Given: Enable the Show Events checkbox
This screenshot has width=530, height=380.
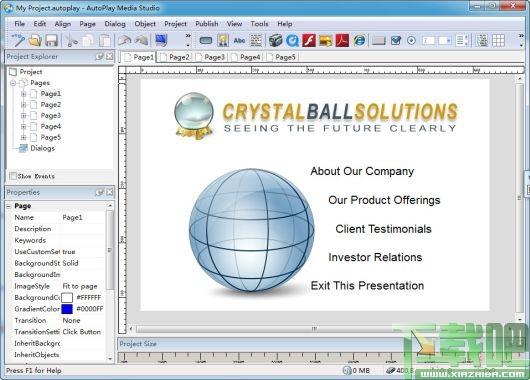Looking at the screenshot, I should coord(13,176).
